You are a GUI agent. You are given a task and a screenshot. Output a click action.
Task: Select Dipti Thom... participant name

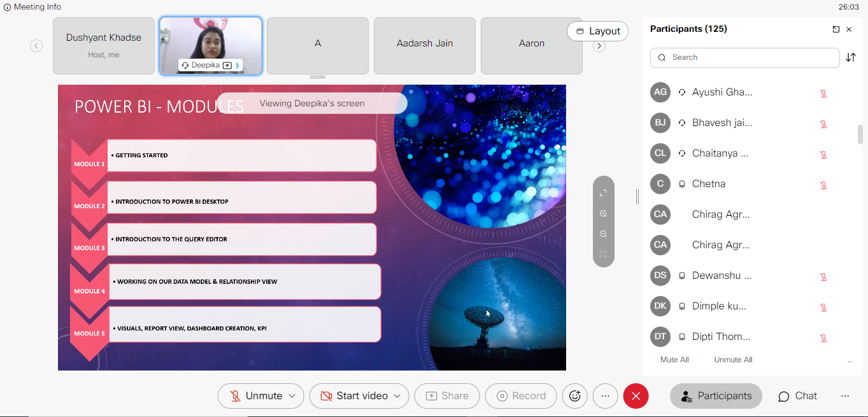(x=722, y=337)
